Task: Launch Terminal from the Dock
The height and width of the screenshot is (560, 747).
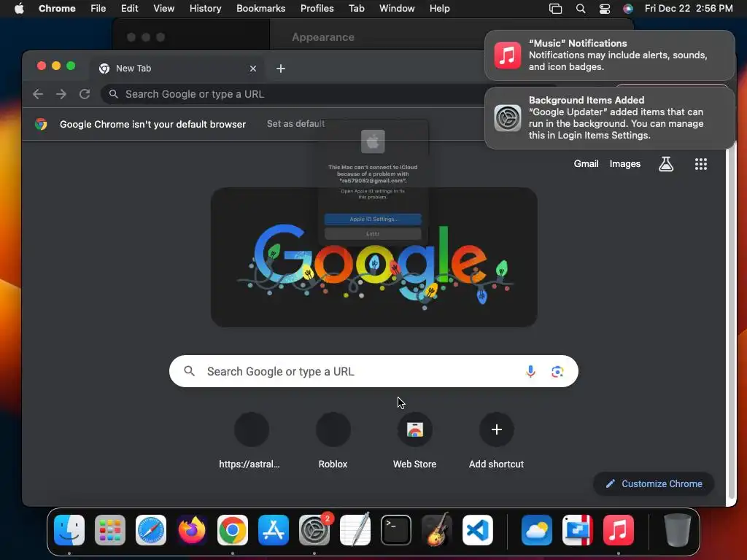Action: tap(396, 530)
